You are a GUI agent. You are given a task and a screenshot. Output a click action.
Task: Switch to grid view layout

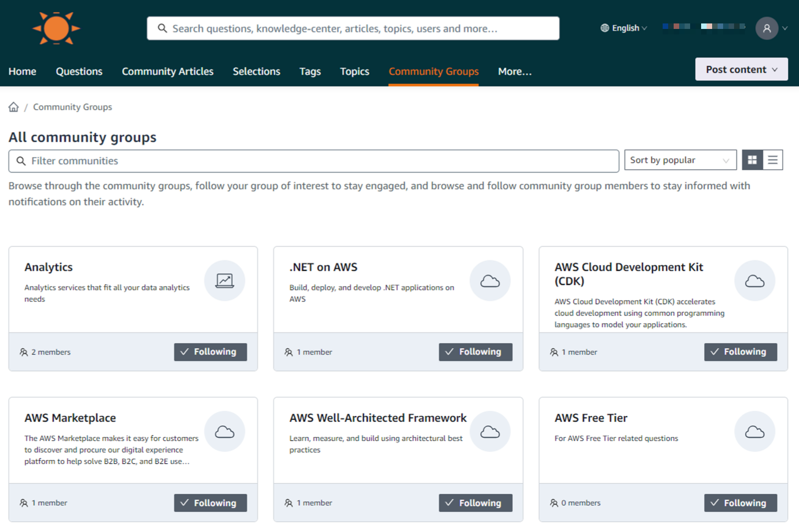tap(753, 160)
